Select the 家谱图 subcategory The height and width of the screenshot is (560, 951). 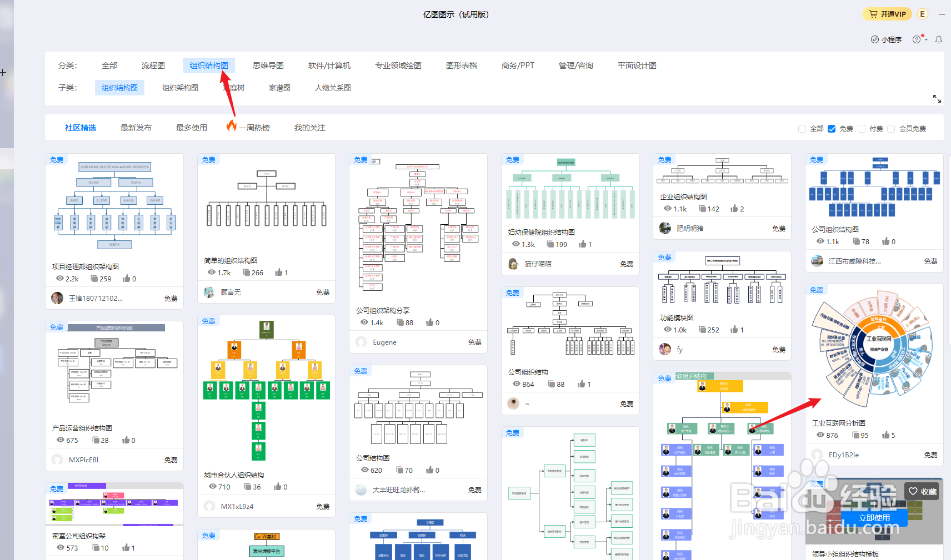pyautogui.click(x=279, y=87)
